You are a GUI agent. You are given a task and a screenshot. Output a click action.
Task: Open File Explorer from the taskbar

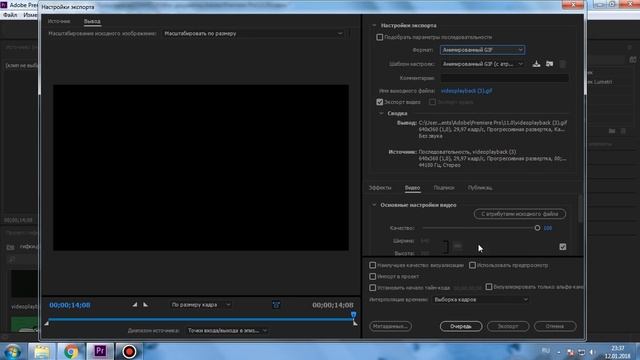point(41,351)
